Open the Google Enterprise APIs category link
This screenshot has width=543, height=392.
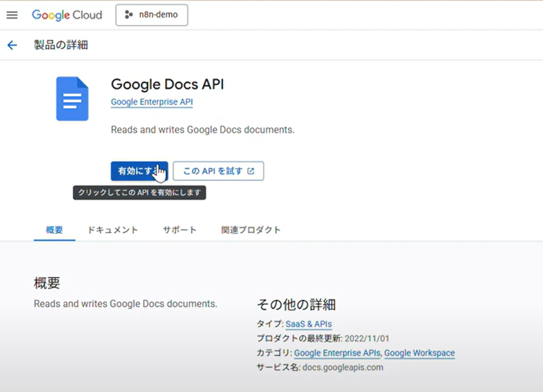click(x=337, y=353)
